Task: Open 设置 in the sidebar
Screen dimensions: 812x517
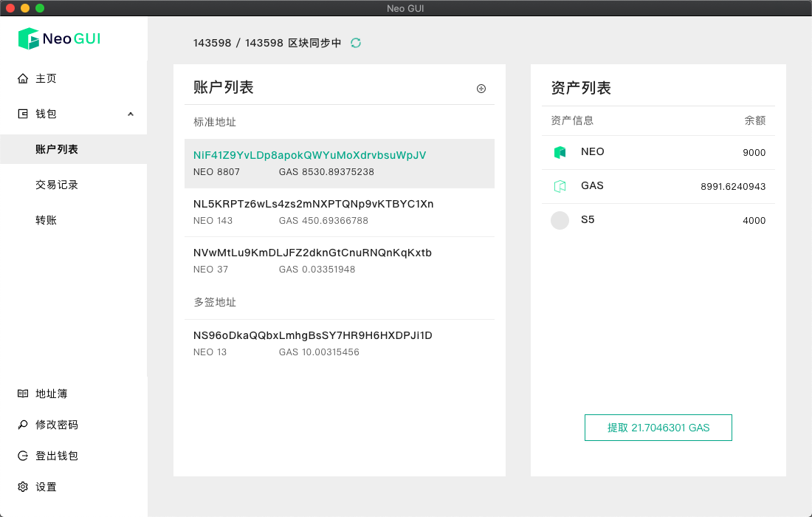Action: click(46, 487)
